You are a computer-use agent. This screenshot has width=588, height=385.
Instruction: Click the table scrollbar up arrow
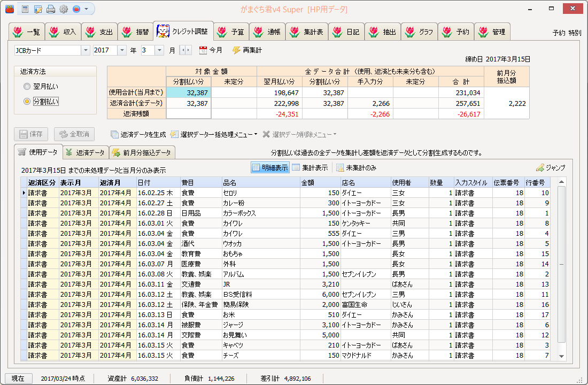pos(561,182)
